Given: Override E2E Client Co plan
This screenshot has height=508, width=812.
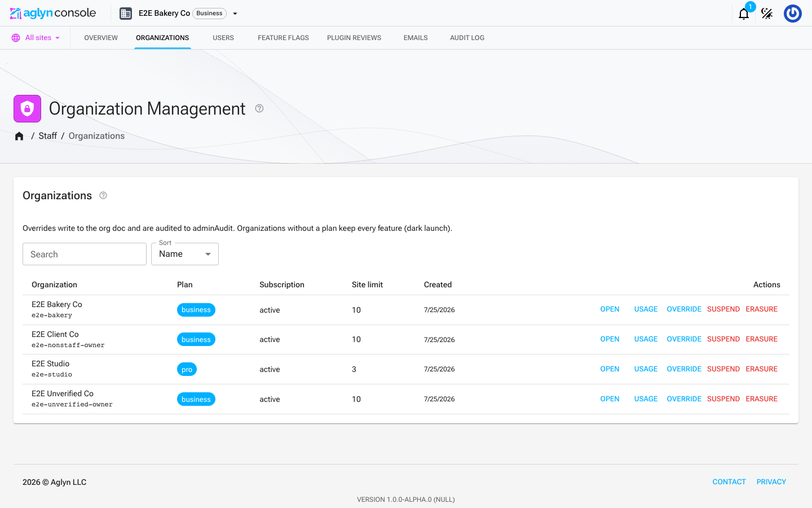Looking at the screenshot, I should point(684,339).
